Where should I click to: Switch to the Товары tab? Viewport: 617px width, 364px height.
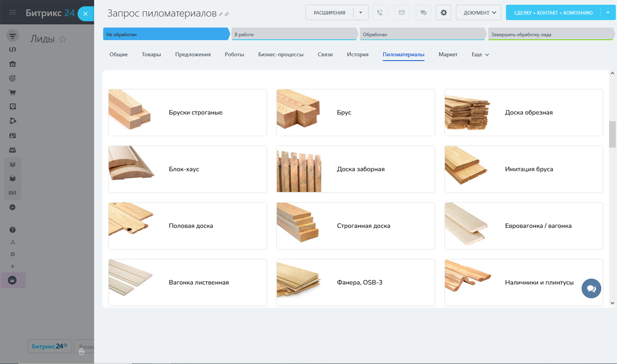(x=151, y=54)
